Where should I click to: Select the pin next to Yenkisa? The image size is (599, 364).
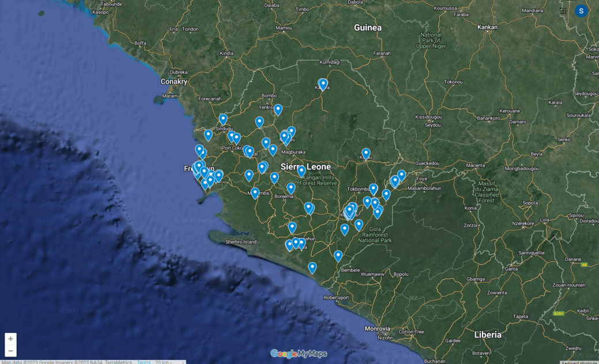tap(278, 110)
